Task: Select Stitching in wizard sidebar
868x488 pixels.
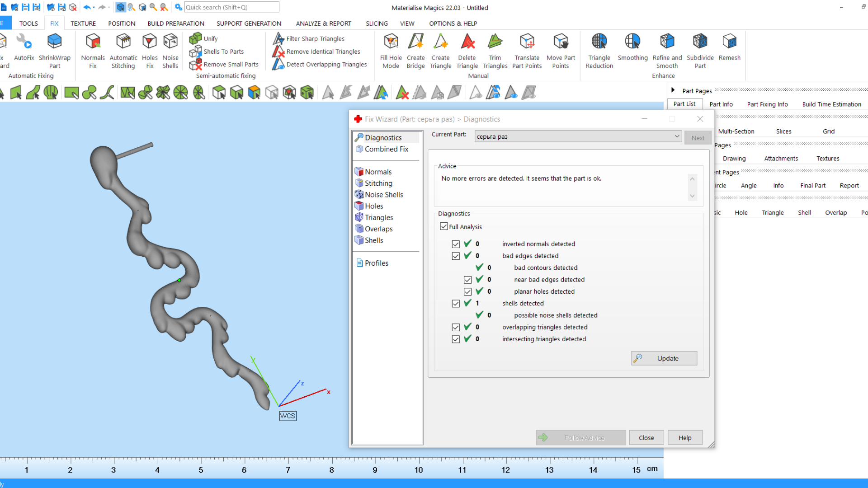Action: (373, 183)
